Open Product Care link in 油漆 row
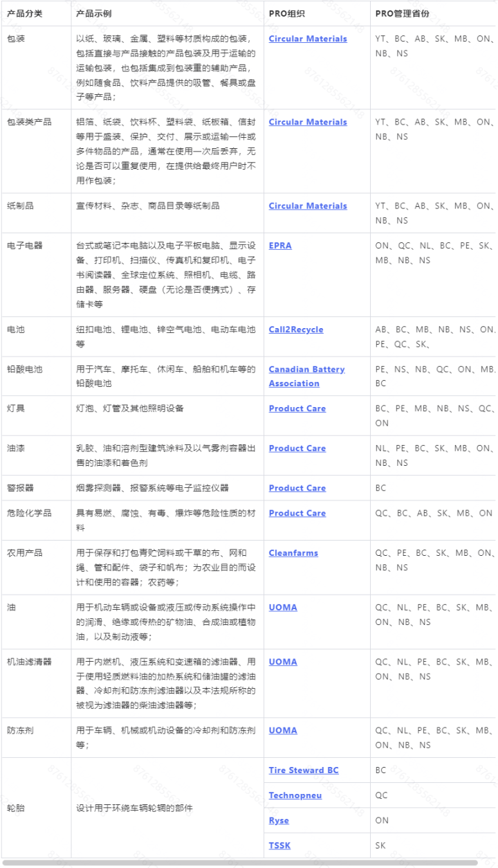498x868 pixels. click(297, 449)
